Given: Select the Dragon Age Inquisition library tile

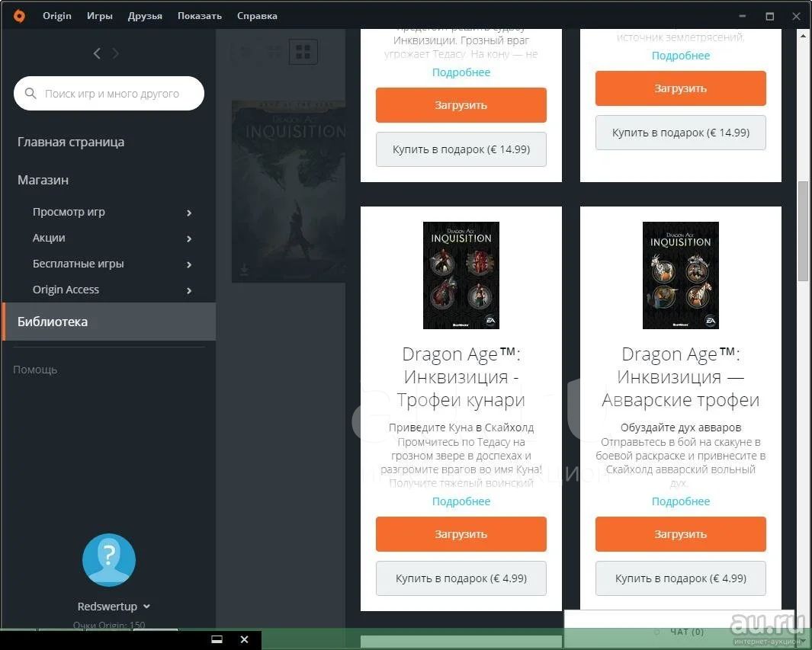Looking at the screenshot, I should pyautogui.click(x=288, y=191).
